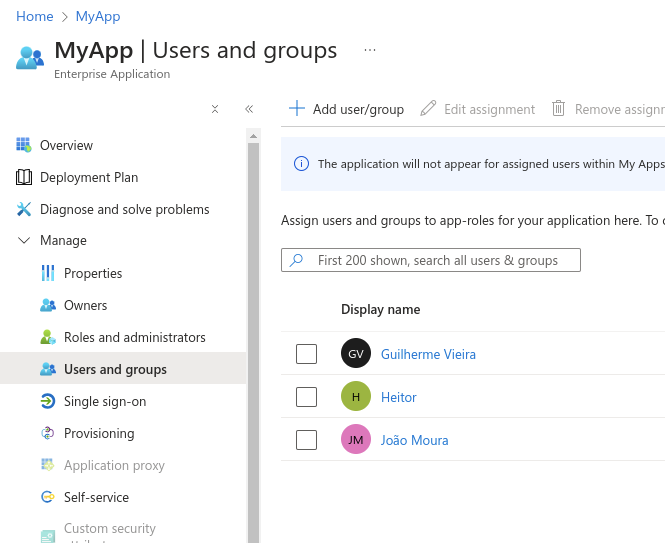Click the Single sign-on arrow icon
Viewport: 665px width, 543px height.
click(x=48, y=401)
